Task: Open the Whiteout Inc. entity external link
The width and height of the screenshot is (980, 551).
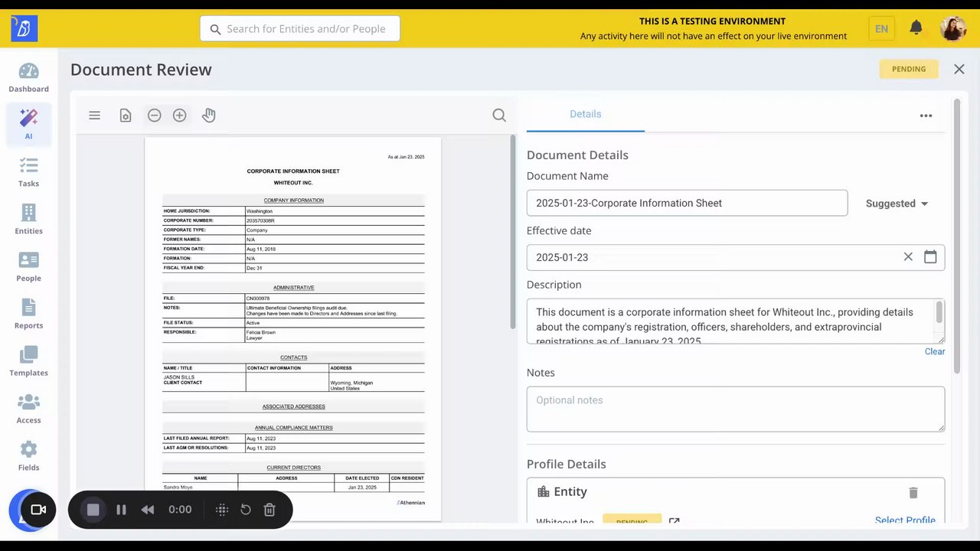Action: tap(674, 522)
